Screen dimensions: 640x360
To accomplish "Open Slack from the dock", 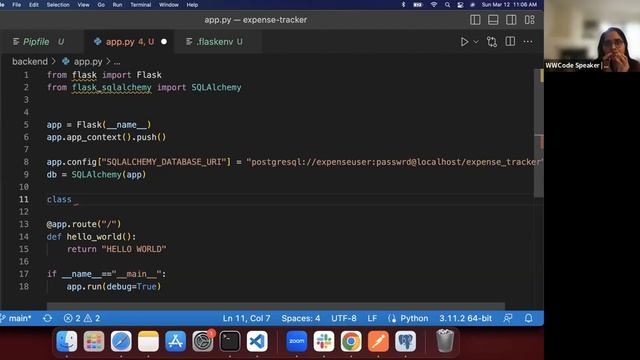I will point(324,341).
